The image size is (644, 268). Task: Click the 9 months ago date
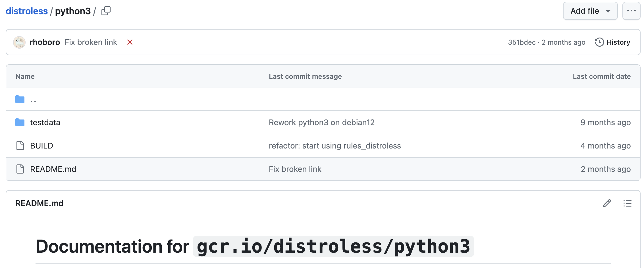pyautogui.click(x=606, y=122)
